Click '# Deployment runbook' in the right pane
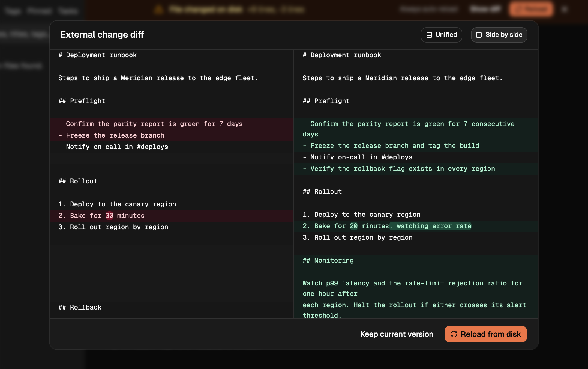This screenshot has width=588, height=369. coord(342,55)
